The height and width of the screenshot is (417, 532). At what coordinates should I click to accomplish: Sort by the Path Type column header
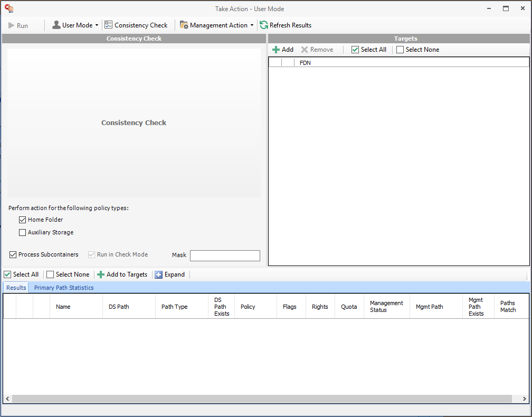tap(182, 307)
